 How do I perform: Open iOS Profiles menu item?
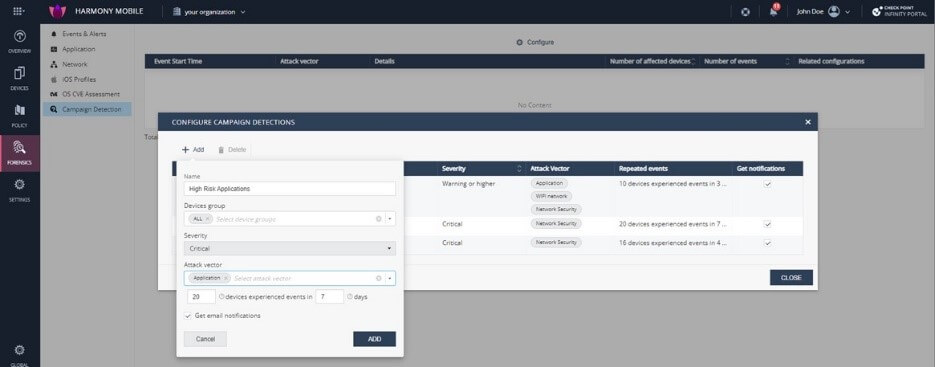[79, 79]
